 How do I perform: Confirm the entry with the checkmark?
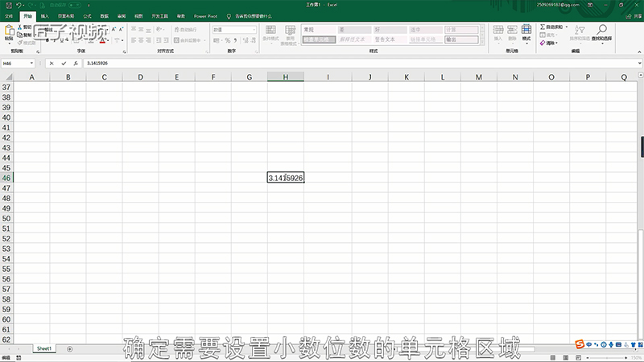[64, 64]
